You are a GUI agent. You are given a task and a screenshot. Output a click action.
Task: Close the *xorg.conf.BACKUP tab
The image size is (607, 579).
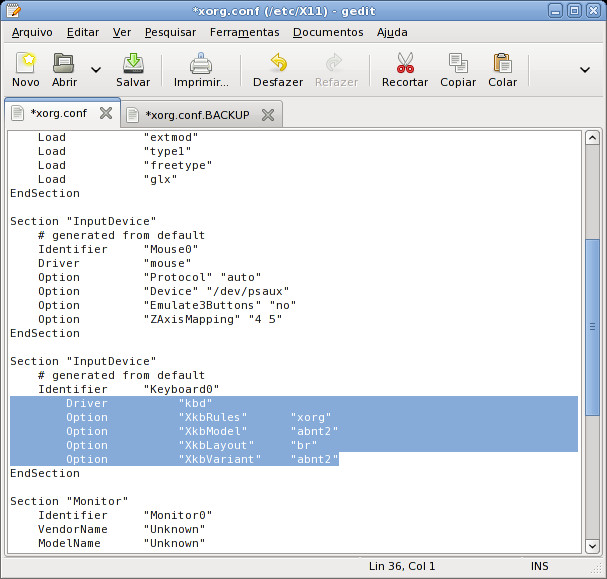268,115
